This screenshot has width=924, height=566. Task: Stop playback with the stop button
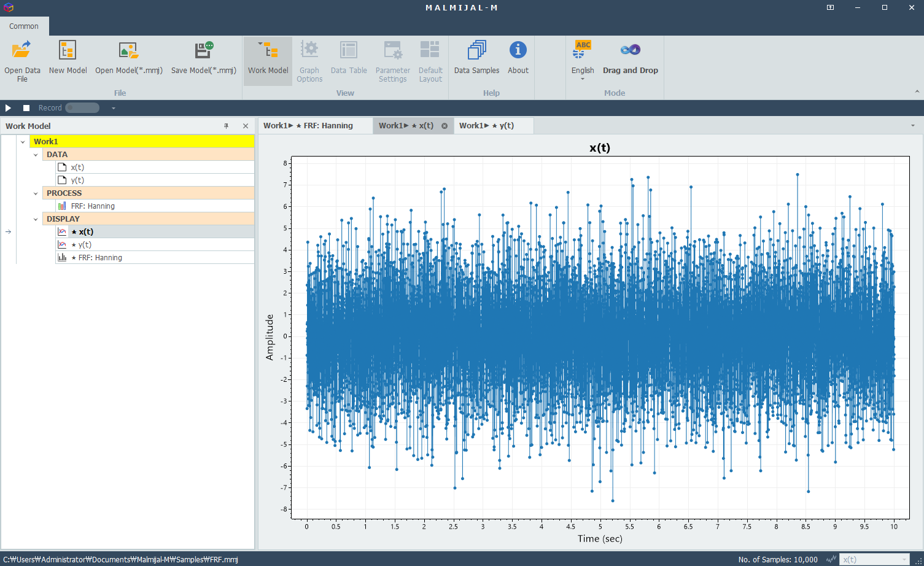click(26, 108)
